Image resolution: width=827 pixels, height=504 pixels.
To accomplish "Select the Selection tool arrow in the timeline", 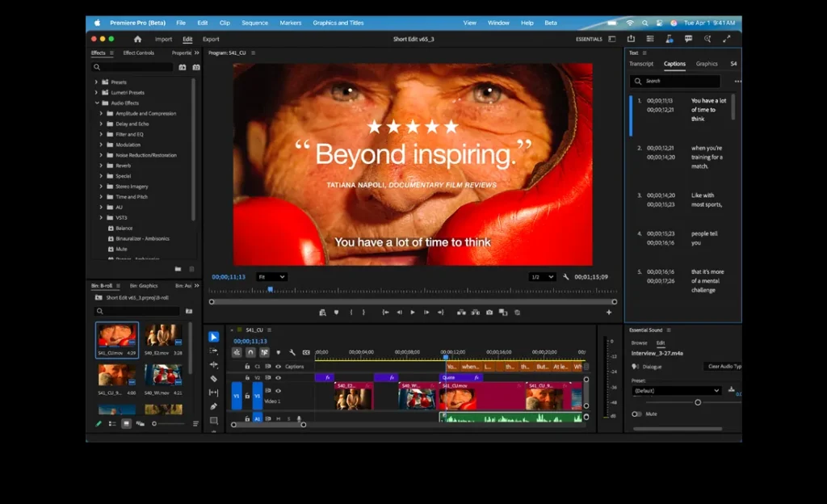I will tap(213, 337).
